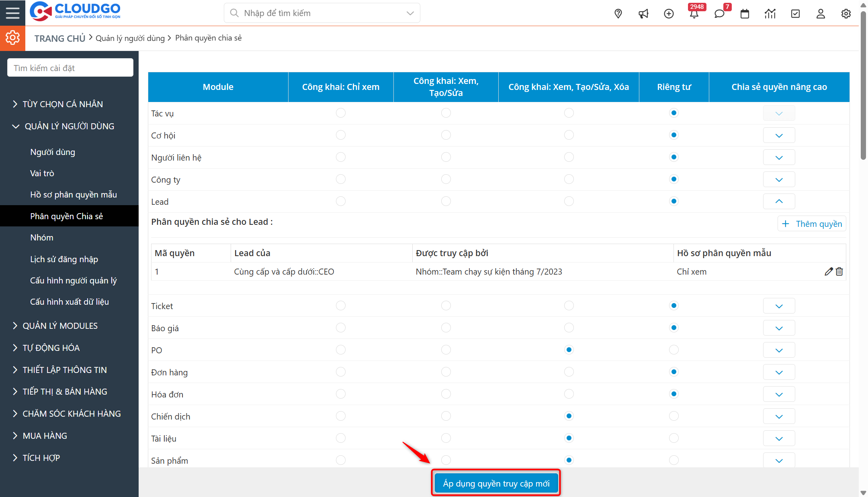Select Công khai: Xem, Tạo/Sửa for Báo giá

pos(446,328)
